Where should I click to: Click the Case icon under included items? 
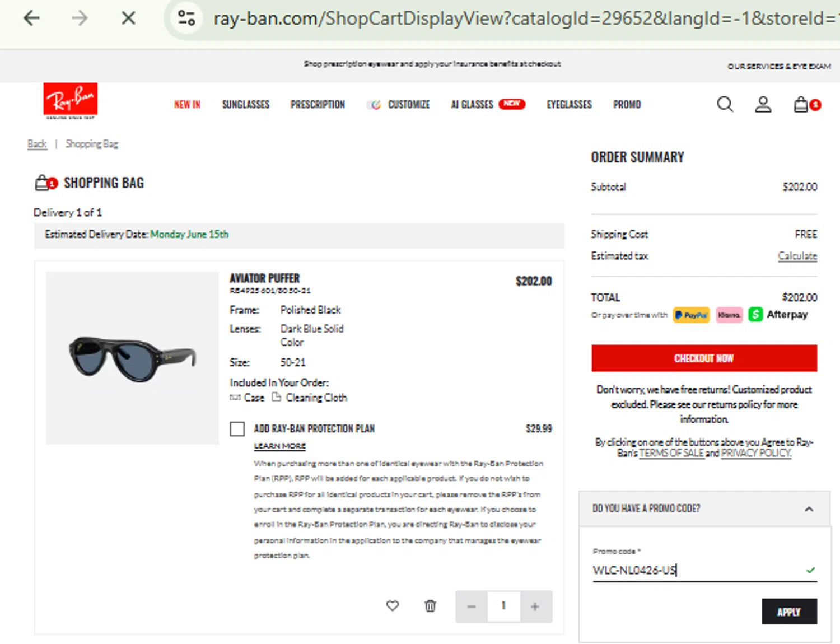tap(235, 398)
